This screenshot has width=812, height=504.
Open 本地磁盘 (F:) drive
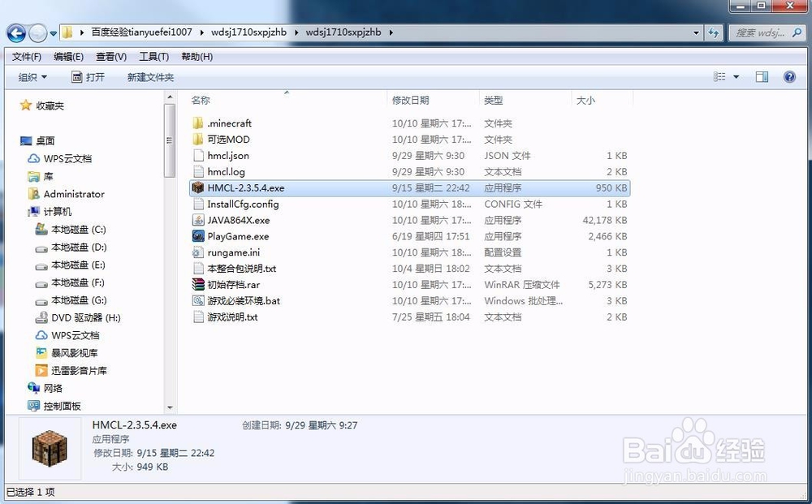[x=78, y=282]
